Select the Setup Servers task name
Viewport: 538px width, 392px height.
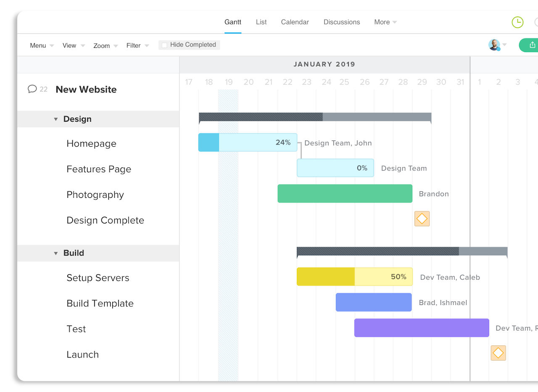click(x=98, y=278)
